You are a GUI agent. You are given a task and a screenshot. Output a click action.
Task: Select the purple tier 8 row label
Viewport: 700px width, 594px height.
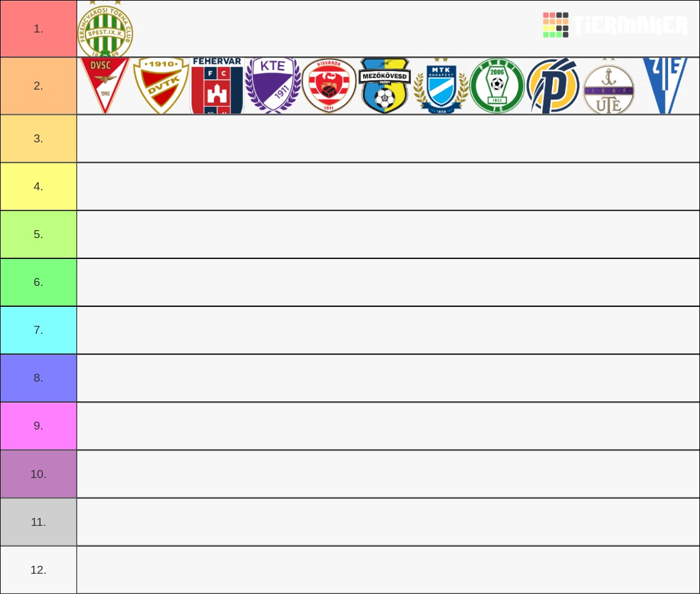tap(38, 377)
